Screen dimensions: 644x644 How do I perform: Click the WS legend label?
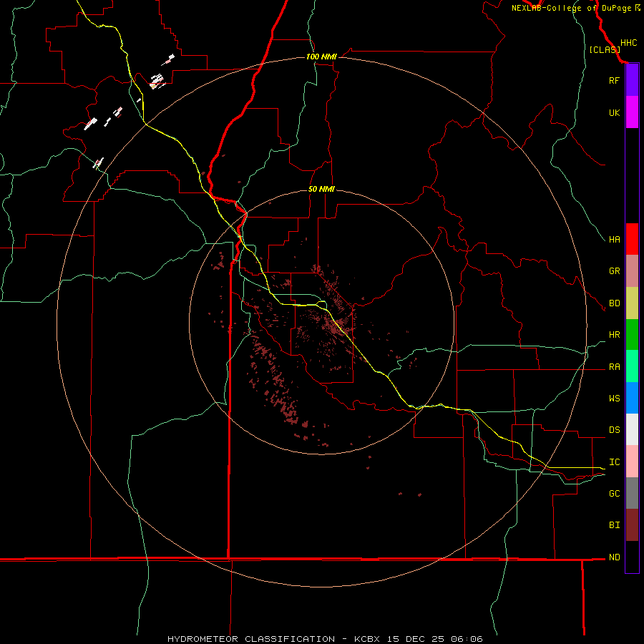click(x=615, y=398)
